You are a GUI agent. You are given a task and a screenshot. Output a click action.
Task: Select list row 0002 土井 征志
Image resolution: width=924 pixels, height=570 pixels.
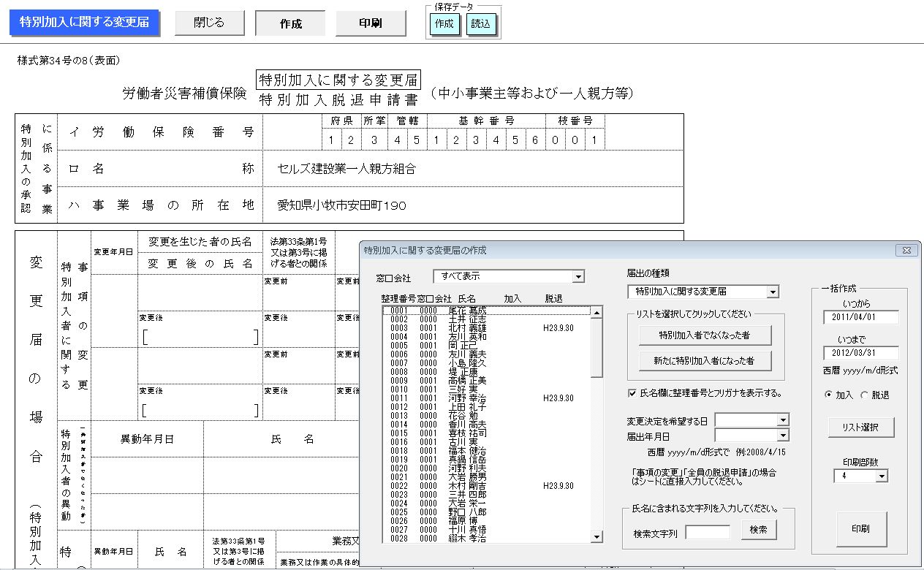tap(486, 319)
